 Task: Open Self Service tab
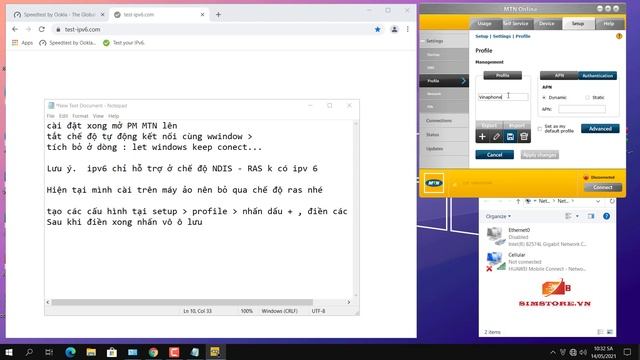[x=516, y=24]
